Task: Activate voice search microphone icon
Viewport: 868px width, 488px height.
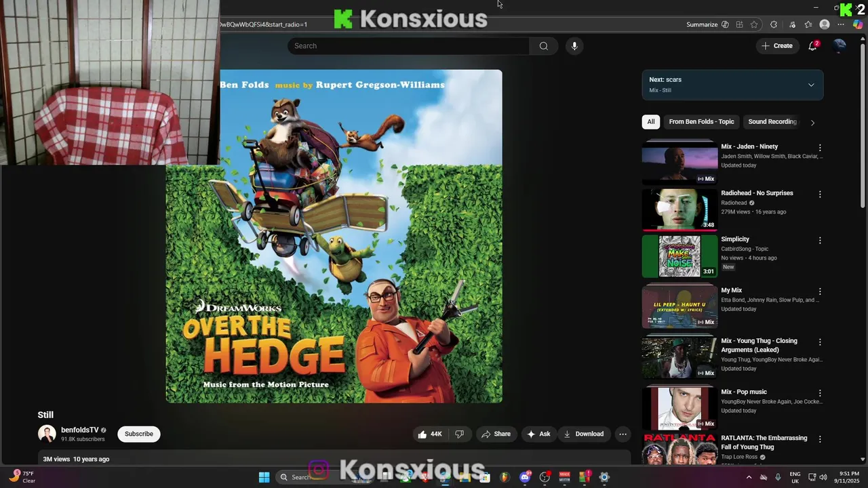Action: tap(574, 46)
